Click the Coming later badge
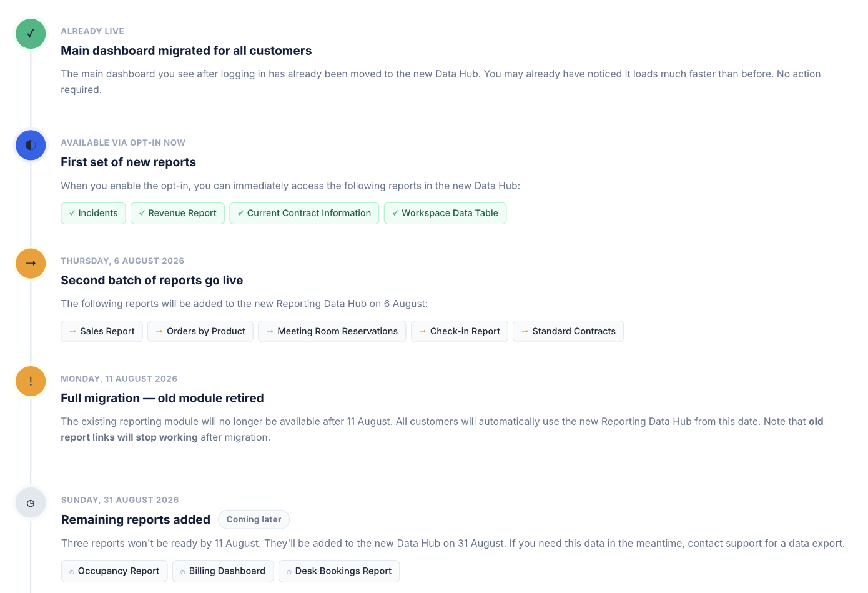The image size is (868, 593). 254,520
